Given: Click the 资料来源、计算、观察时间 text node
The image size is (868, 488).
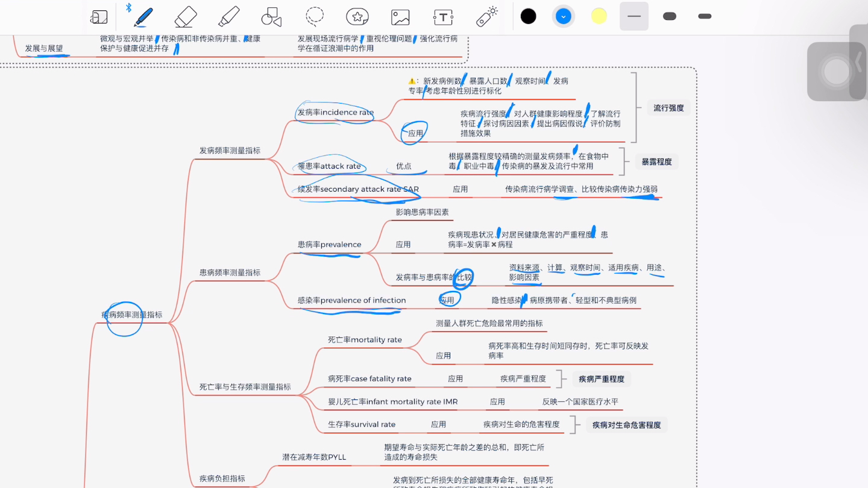Looking at the screenshot, I should tap(587, 273).
